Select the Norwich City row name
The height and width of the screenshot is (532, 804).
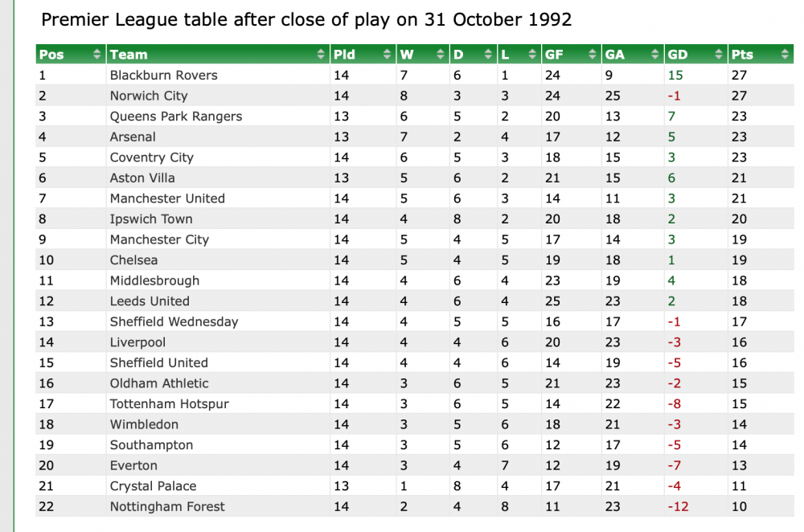(149, 96)
